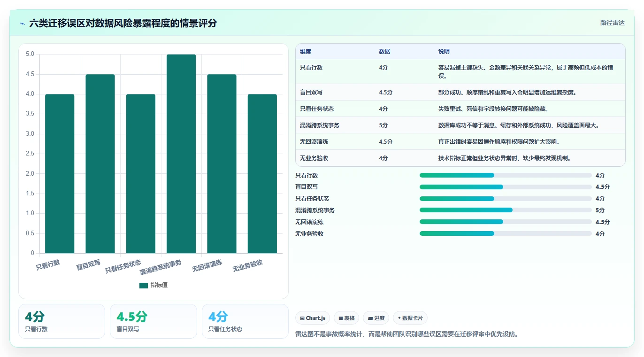Click the 无回滚演练 progress bar
Screen dimensions: 644x357
(506, 222)
